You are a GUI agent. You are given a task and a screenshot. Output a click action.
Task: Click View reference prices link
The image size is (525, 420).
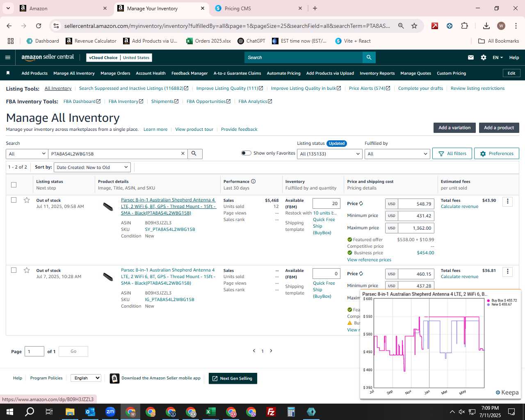click(369, 260)
